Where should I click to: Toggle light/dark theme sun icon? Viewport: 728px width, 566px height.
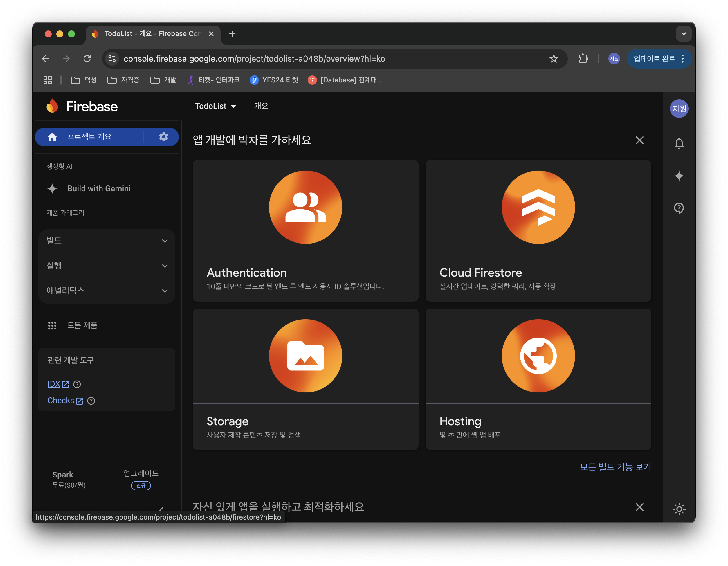coord(679,509)
